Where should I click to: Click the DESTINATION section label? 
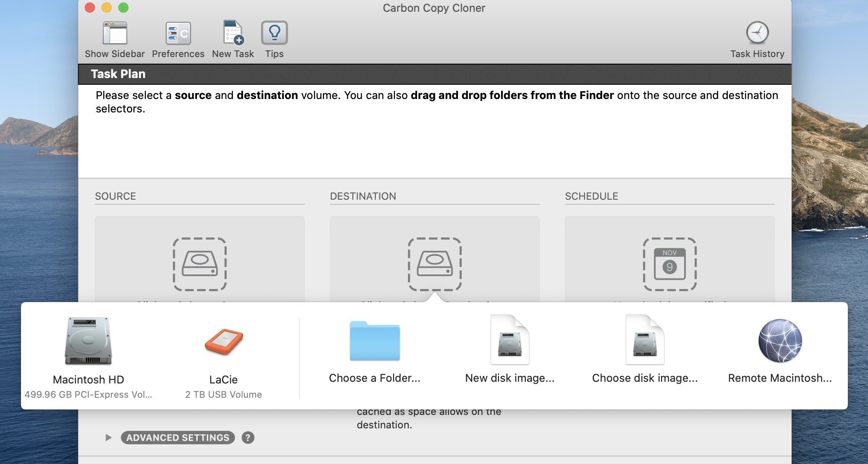click(x=363, y=196)
